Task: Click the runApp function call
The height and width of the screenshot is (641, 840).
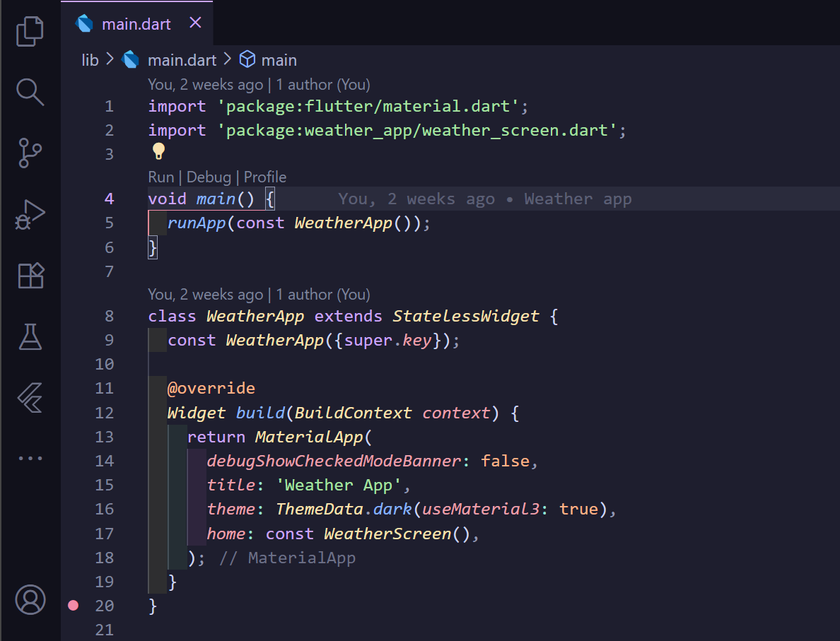Action: pos(197,223)
